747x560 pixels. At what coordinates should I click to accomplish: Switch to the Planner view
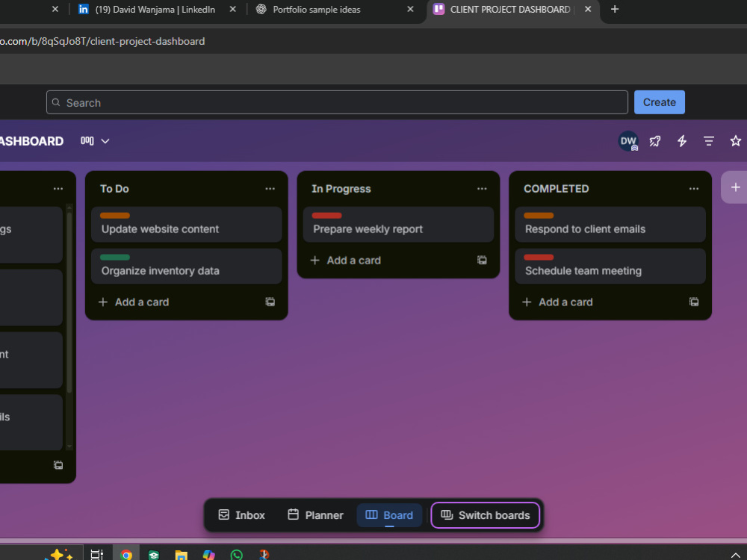pos(315,515)
